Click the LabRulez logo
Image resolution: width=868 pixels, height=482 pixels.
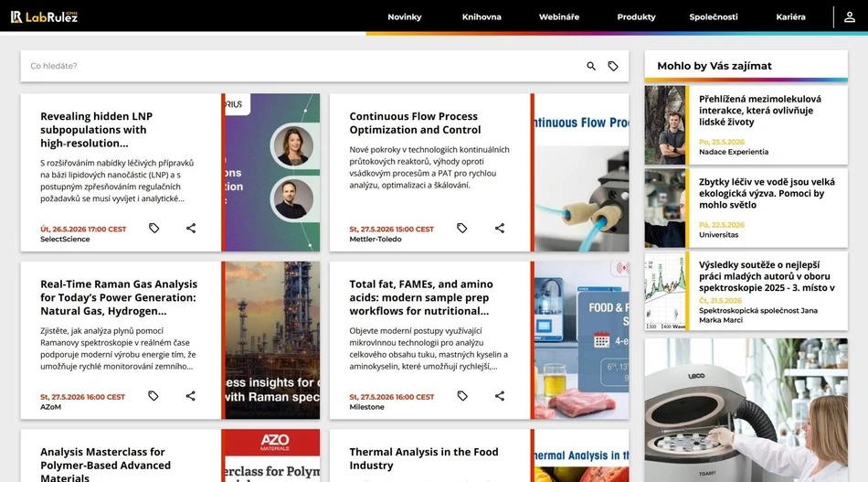point(44,16)
